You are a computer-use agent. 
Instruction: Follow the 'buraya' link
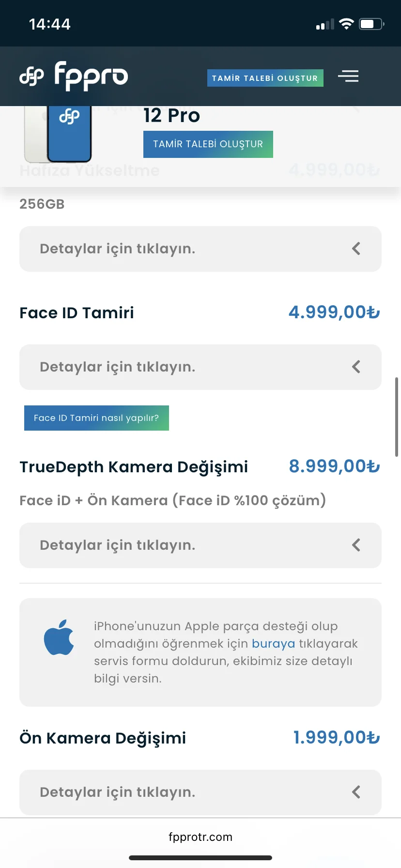273,643
